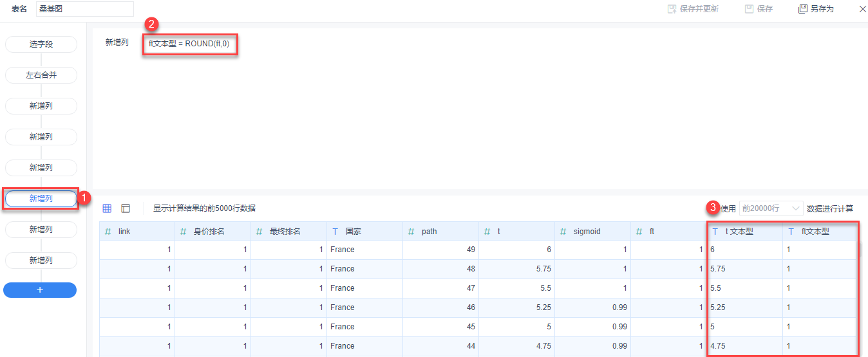Switch to the table grid view icon
This screenshot has height=357, width=868.
click(108, 208)
